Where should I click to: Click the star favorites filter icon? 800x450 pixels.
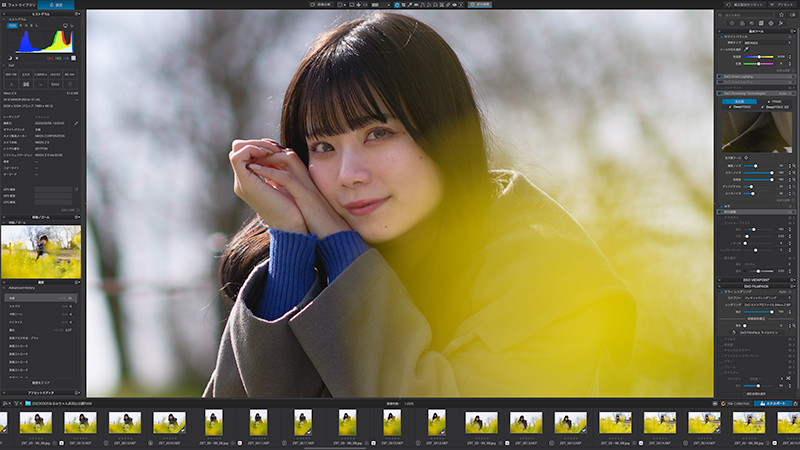coord(781,15)
